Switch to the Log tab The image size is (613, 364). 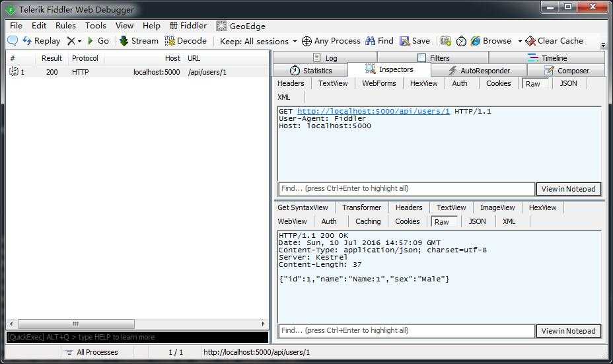coord(325,58)
